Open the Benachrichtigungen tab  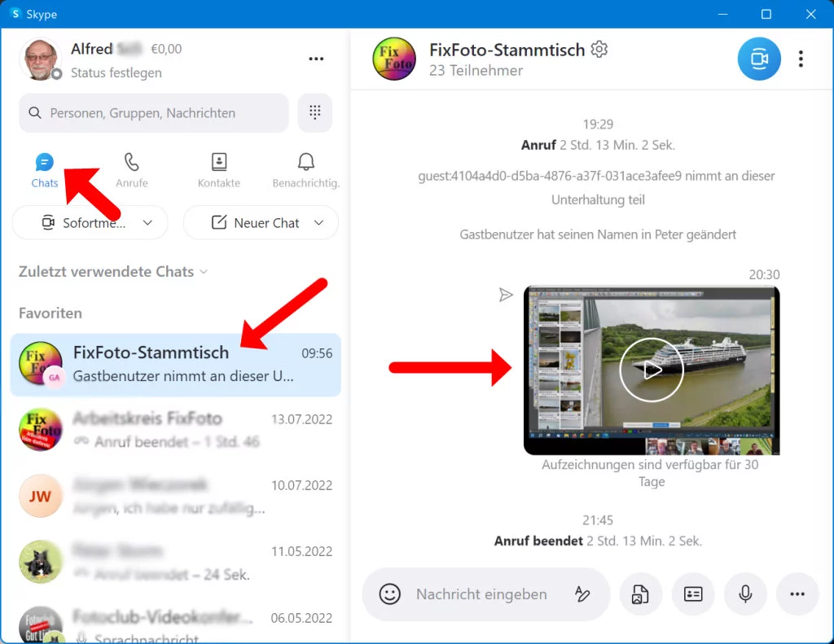click(x=305, y=169)
